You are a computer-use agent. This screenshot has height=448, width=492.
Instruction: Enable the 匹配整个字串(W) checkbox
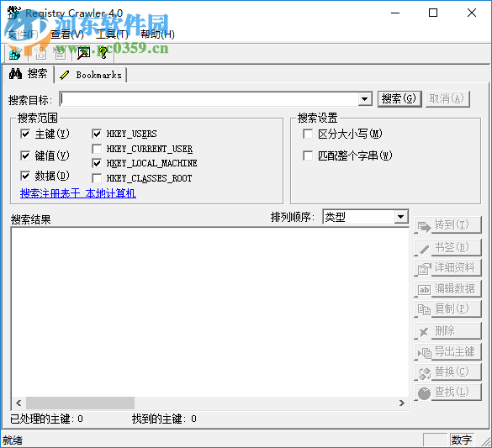tap(308, 155)
